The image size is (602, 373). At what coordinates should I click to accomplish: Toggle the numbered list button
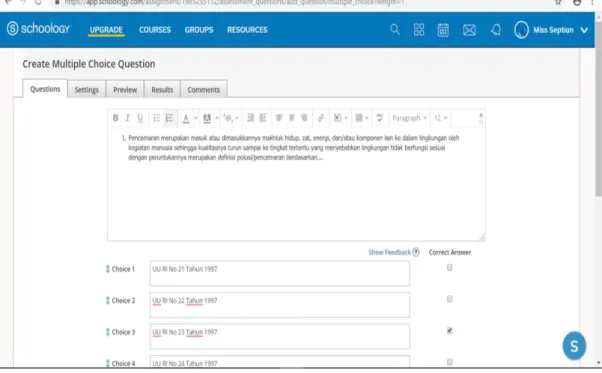coord(169,118)
